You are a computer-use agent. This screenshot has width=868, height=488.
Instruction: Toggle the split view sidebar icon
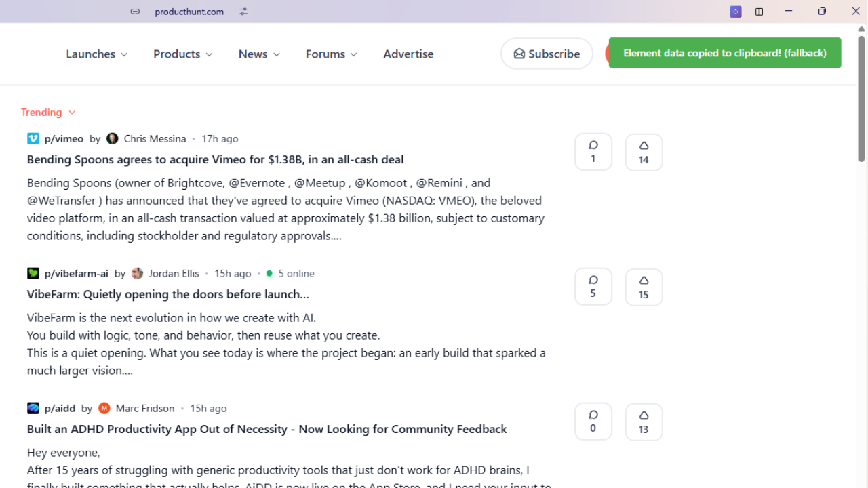click(759, 12)
